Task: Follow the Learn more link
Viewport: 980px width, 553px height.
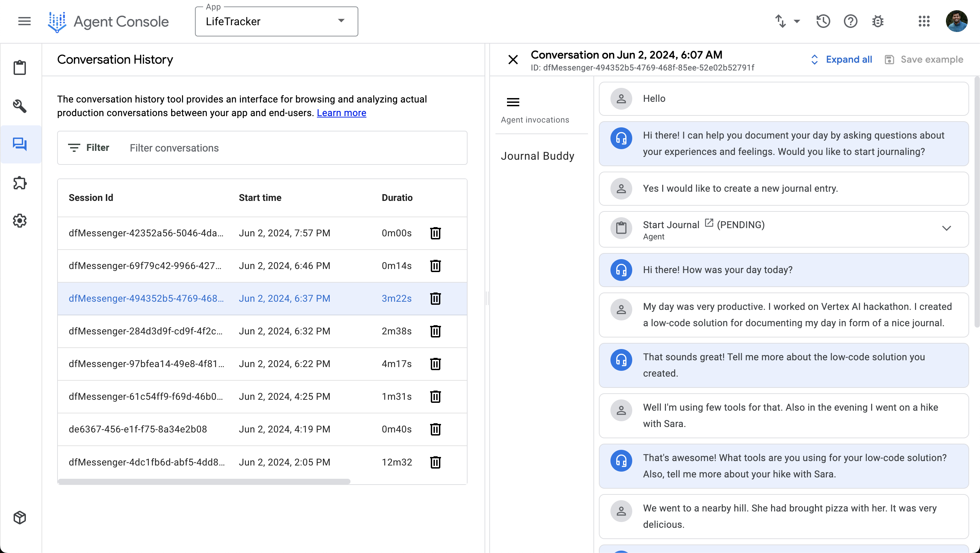Action: coord(341,113)
